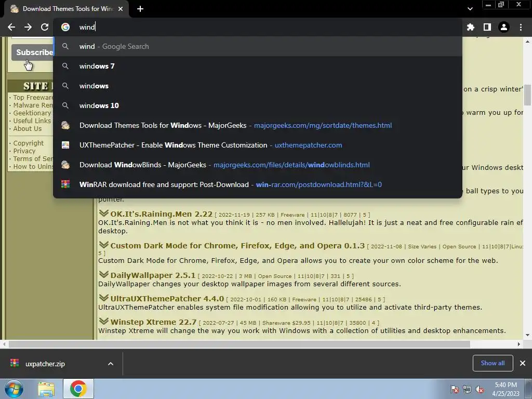The width and height of the screenshot is (532, 399).
Task: Click the browser forward arrow
Action: click(x=28, y=27)
